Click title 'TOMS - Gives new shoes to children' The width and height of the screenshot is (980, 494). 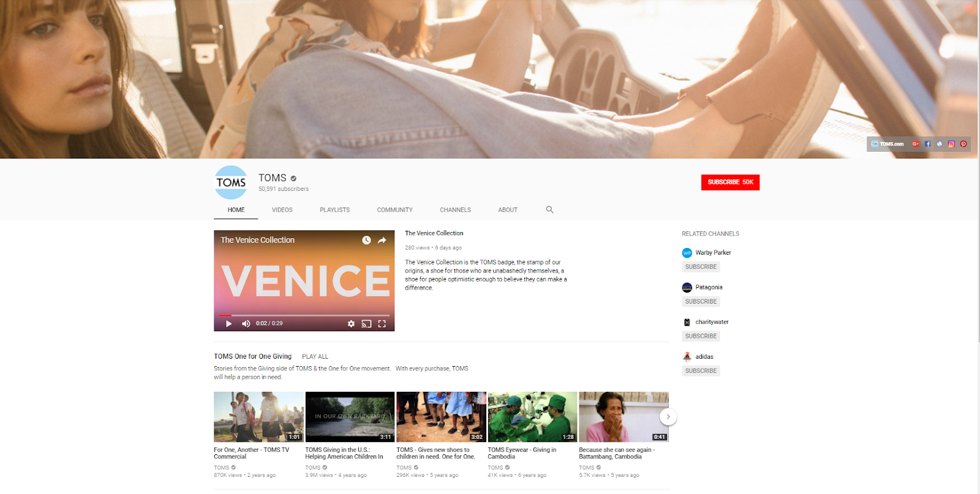pyautogui.click(x=435, y=454)
